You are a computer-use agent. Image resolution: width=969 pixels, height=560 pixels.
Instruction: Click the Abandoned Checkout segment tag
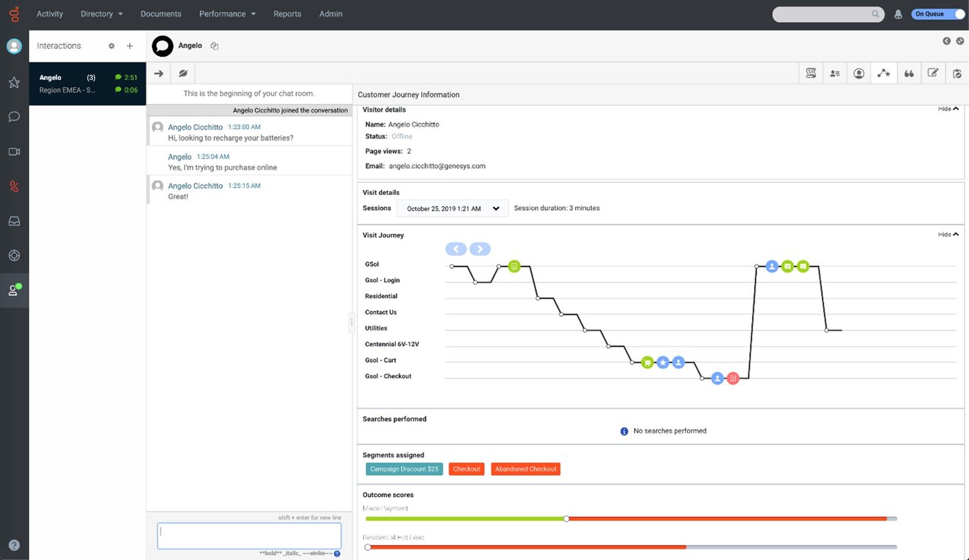525,469
